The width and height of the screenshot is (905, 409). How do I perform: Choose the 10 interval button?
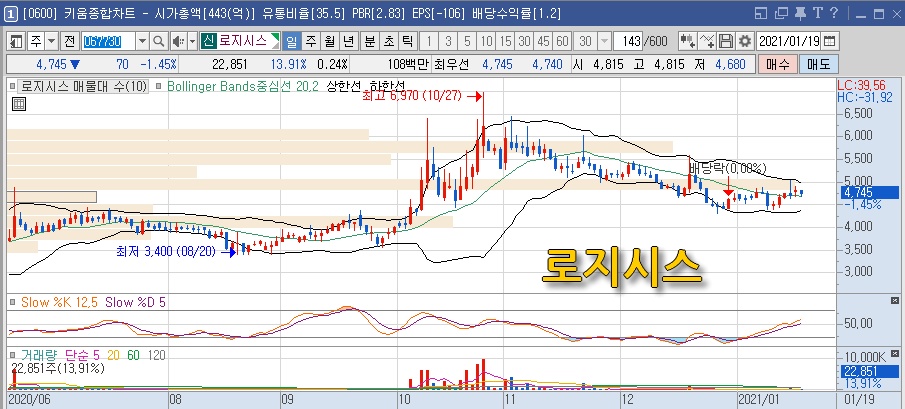(487, 41)
